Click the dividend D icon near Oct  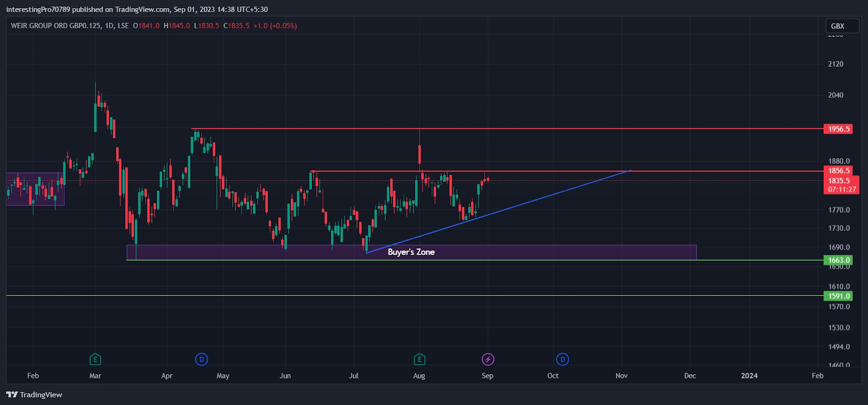click(x=563, y=359)
